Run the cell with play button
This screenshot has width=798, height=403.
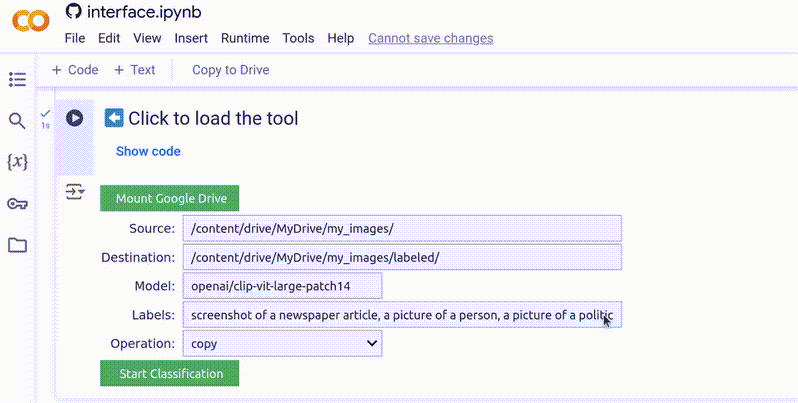click(74, 118)
